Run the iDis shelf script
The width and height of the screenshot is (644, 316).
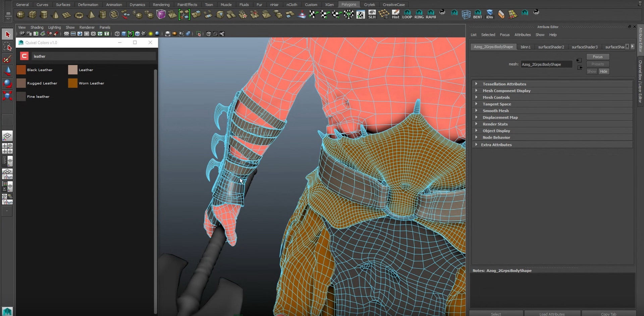point(490,14)
